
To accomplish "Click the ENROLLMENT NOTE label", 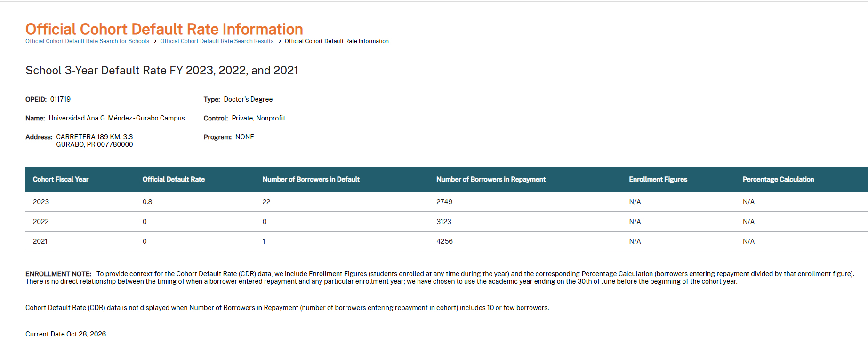I will 58,274.
